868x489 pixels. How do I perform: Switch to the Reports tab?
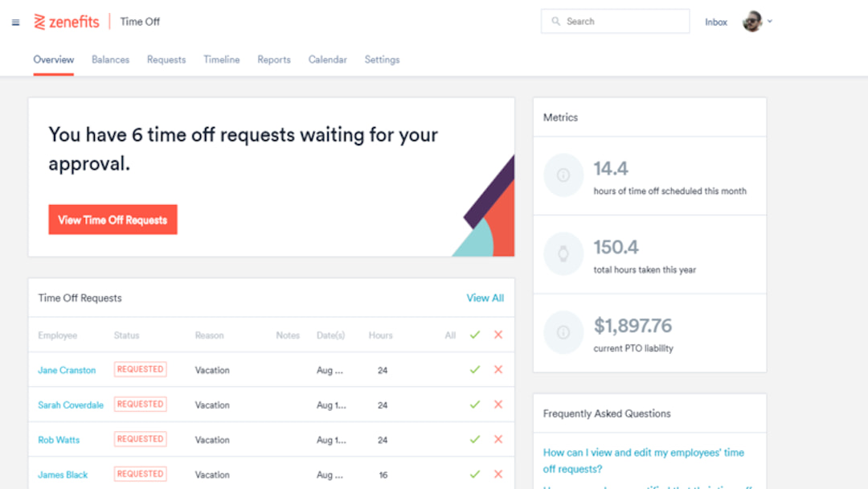click(x=274, y=60)
